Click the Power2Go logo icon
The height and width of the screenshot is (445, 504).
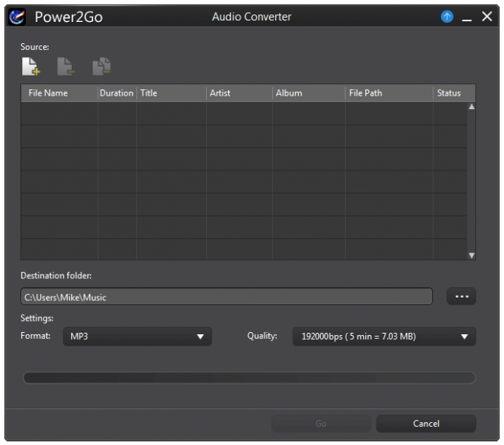pos(17,17)
